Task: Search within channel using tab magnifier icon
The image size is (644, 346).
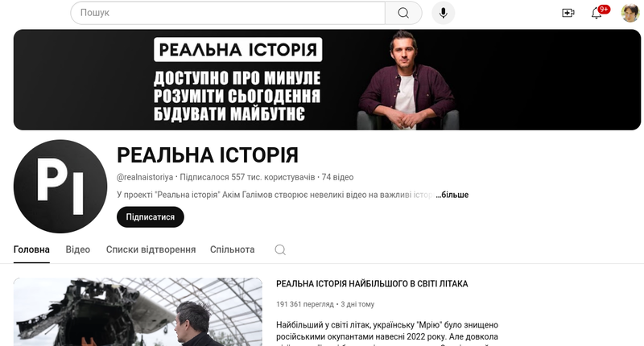Action: [x=280, y=249]
